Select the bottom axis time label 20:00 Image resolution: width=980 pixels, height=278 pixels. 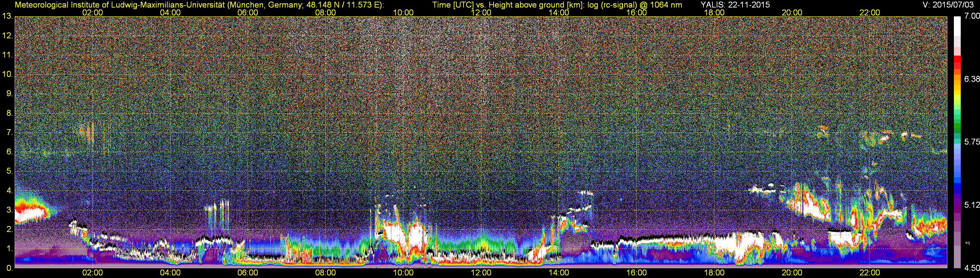pos(792,273)
